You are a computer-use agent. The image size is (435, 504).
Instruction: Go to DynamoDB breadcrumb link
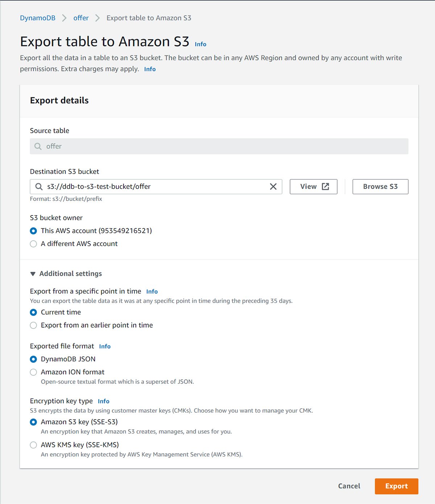(x=38, y=18)
